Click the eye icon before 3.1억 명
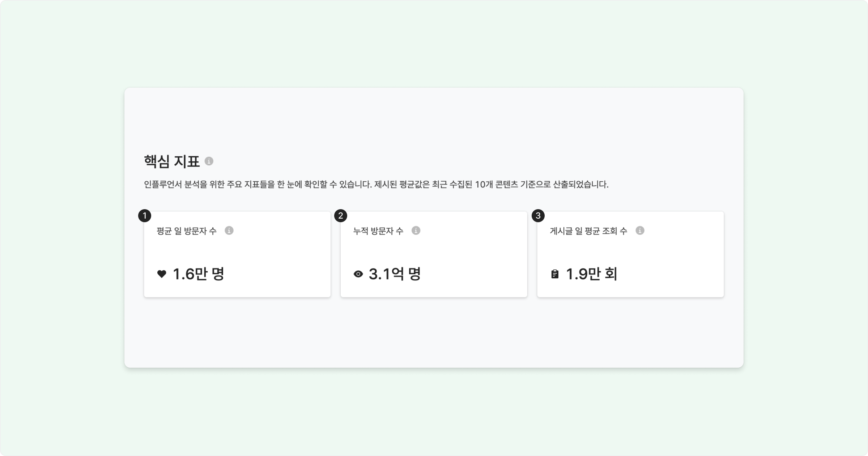 click(x=358, y=274)
